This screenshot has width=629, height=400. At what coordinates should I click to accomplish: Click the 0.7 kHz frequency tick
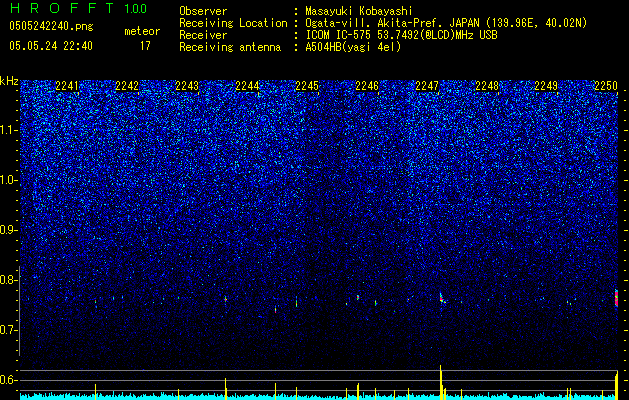[9, 330]
